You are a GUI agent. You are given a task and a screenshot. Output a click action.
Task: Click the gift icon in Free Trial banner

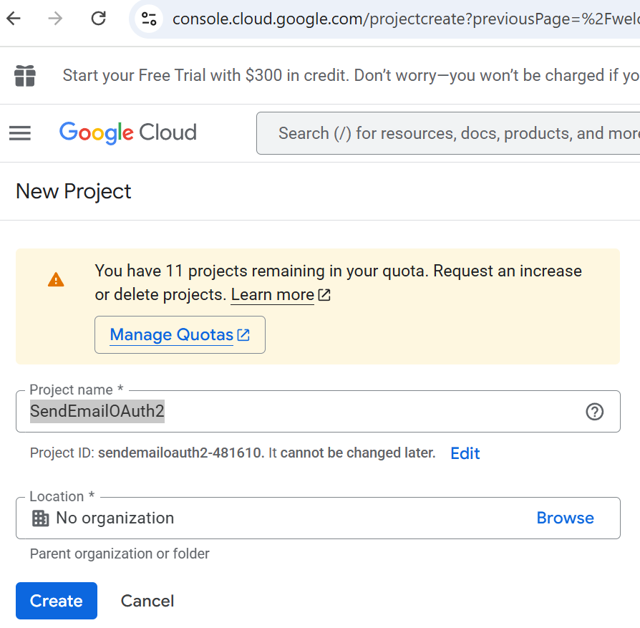pos(25,75)
